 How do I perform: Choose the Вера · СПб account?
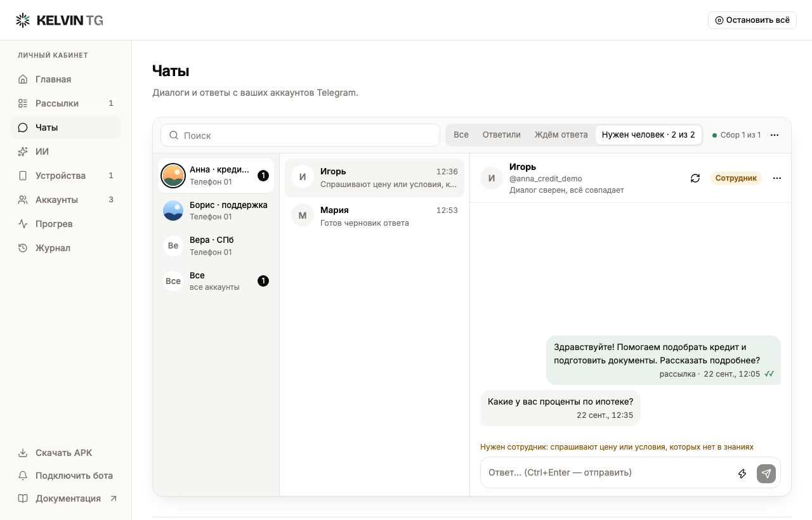point(216,246)
